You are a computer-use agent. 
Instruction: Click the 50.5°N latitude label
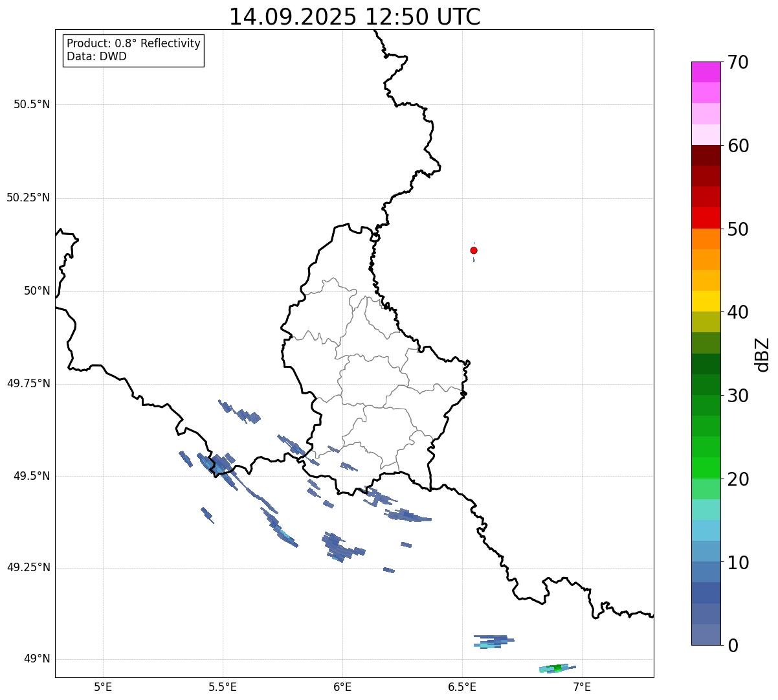[x=32, y=104]
